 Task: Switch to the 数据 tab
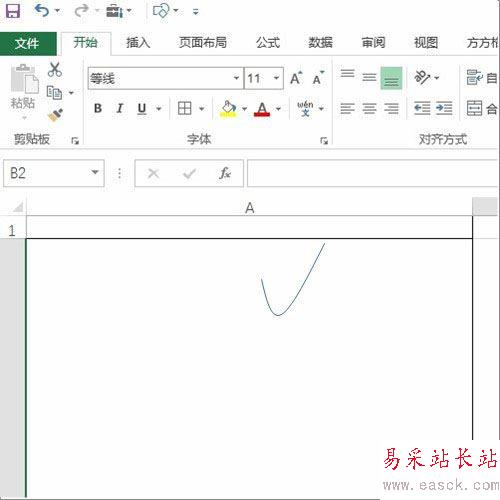[320, 43]
